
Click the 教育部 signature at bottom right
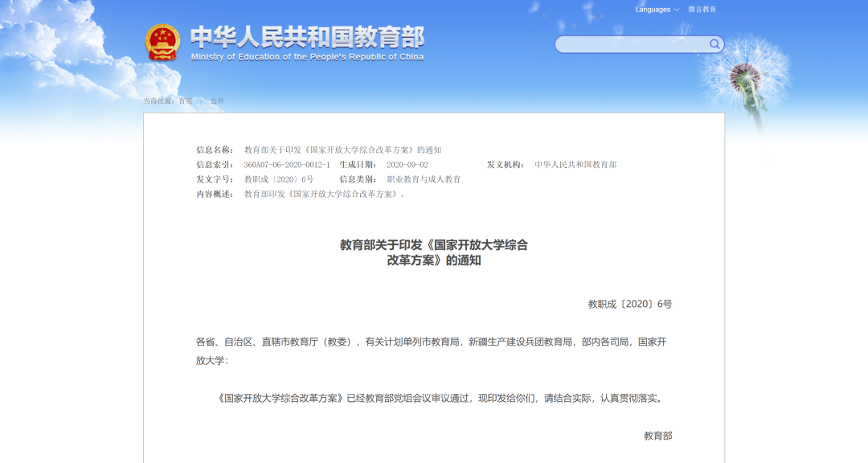point(657,436)
